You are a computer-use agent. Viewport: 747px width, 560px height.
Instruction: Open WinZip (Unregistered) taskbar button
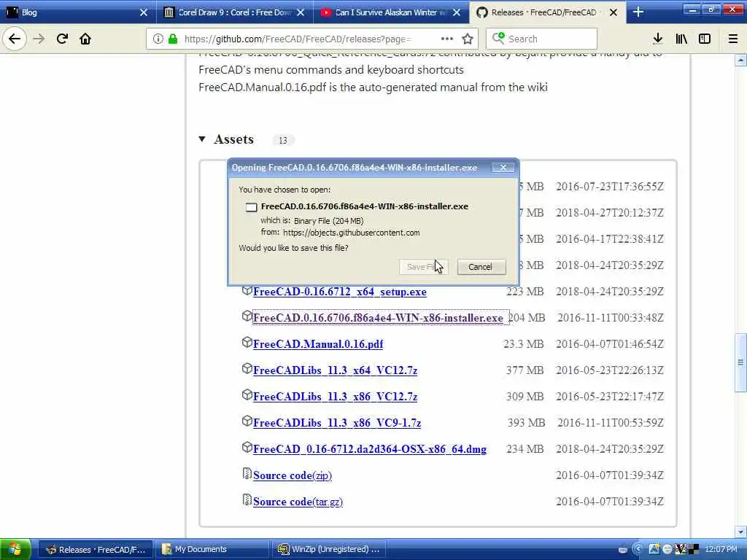click(329, 550)
